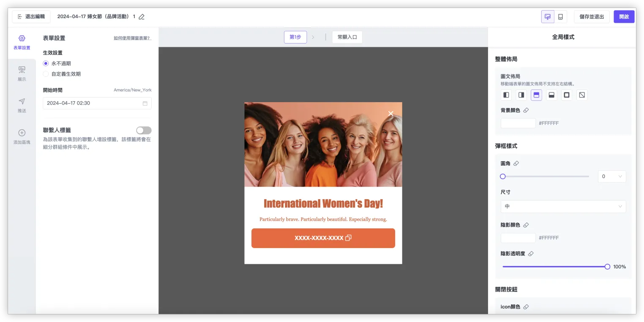644x322 pixels.
Task: Switch to mobile preview mode
Action: click(x=560, y=17)
